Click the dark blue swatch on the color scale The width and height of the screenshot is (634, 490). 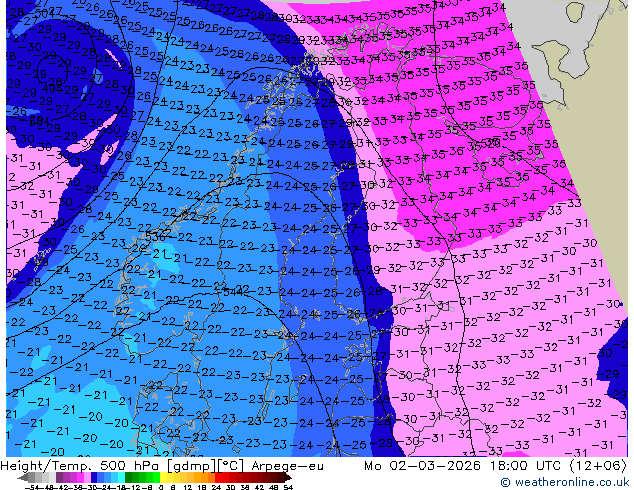click(94, 478)
